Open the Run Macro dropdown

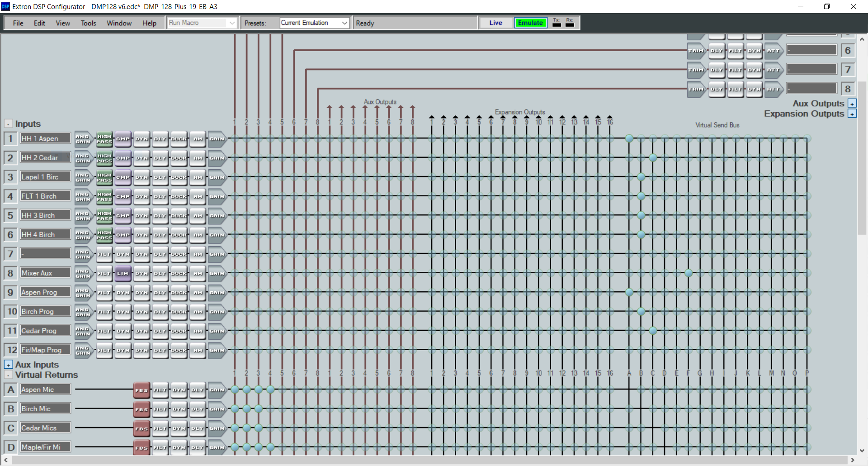[x=202, y=23]
